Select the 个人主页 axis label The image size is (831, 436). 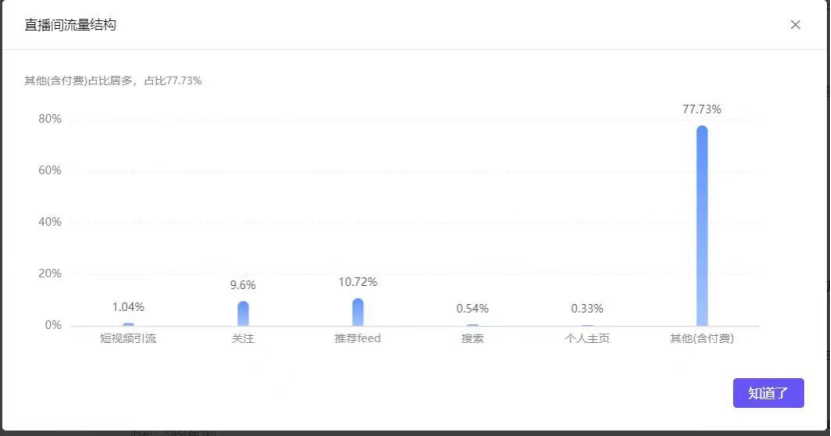pyautogui.click(x=587, y=339)
